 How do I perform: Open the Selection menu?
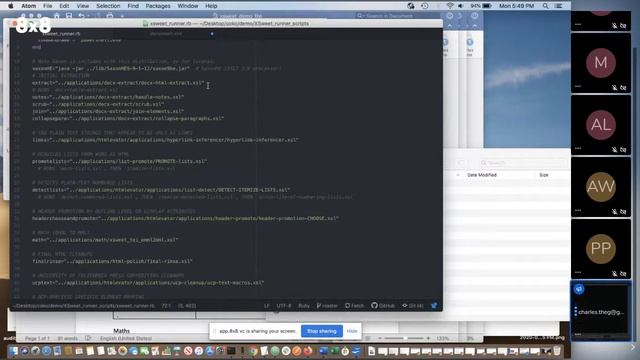point(108,6)
